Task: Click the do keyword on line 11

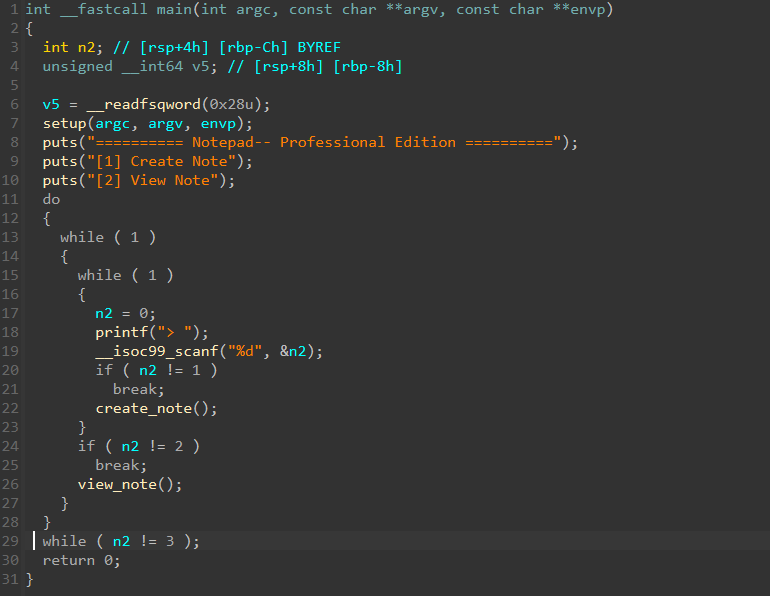Action: click(51, 199)
